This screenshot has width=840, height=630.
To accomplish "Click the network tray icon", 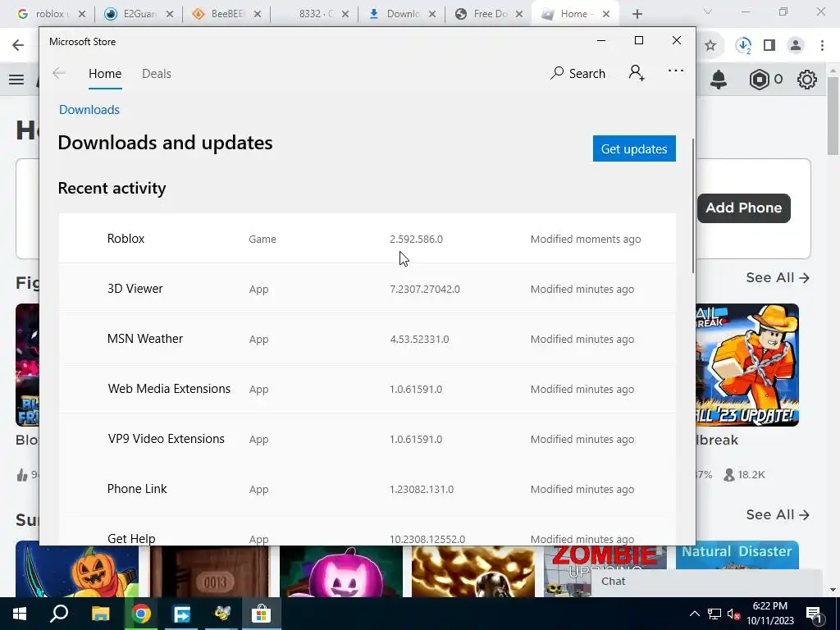I will [x=714, y=614].
